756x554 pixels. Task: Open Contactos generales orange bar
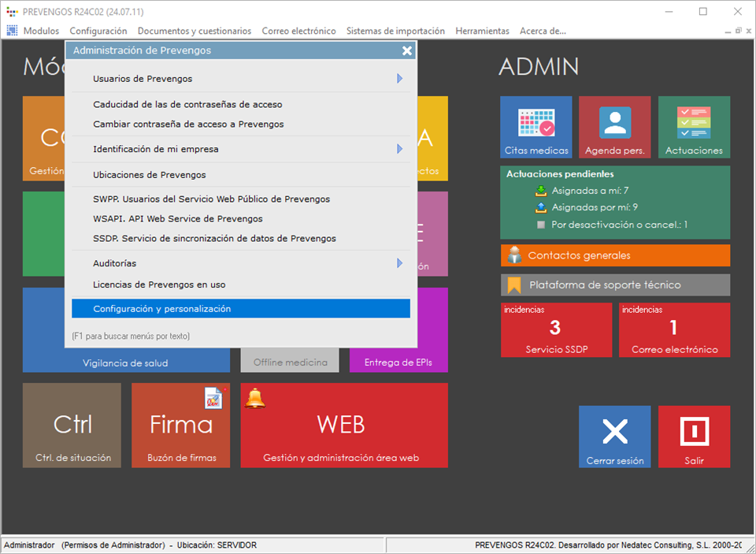(614, 255)
